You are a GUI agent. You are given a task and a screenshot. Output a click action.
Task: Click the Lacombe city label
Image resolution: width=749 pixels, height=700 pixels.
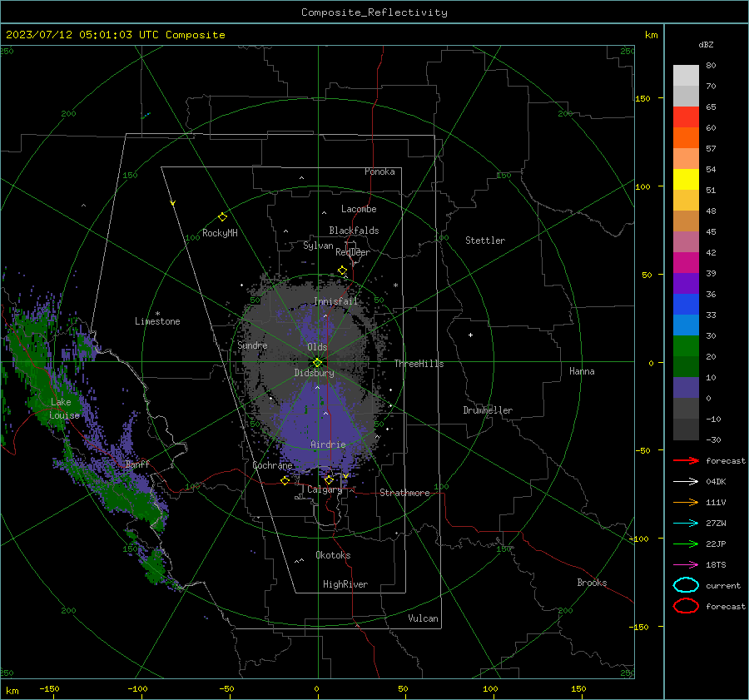tap(359, 209)
